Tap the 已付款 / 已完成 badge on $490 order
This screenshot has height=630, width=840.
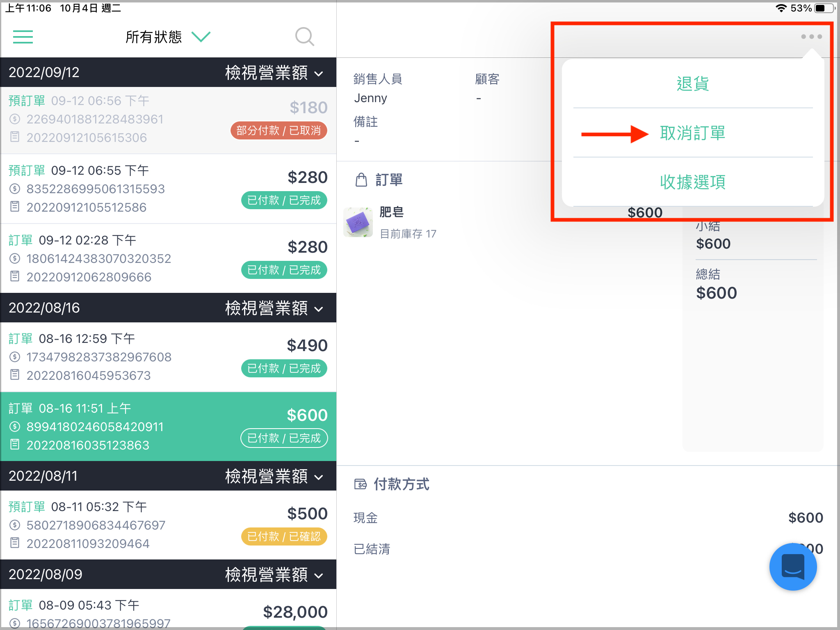pos(284,368)
